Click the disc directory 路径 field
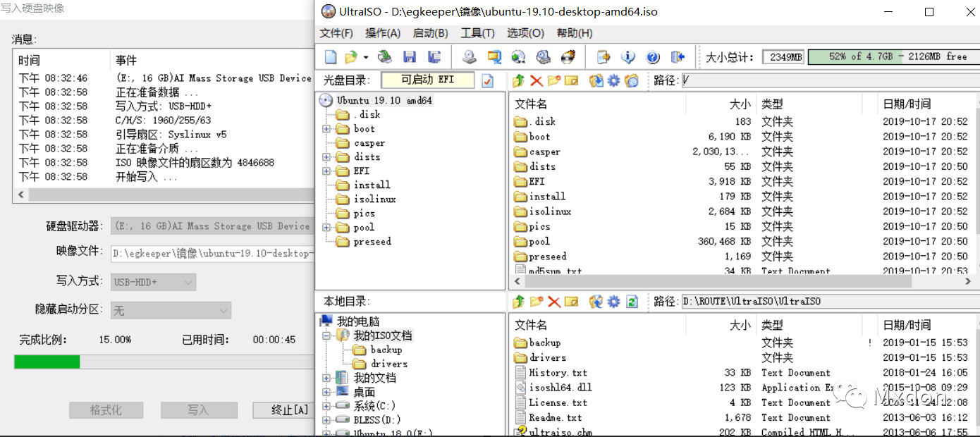The image size is (980, 437). (x=829, y=81)
